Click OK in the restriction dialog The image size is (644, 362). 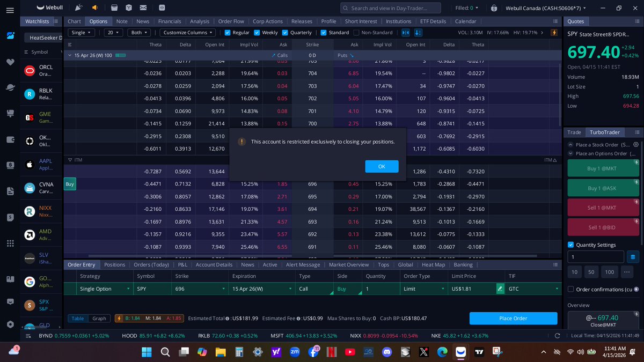pyautogui.click(x=382, y=166)
